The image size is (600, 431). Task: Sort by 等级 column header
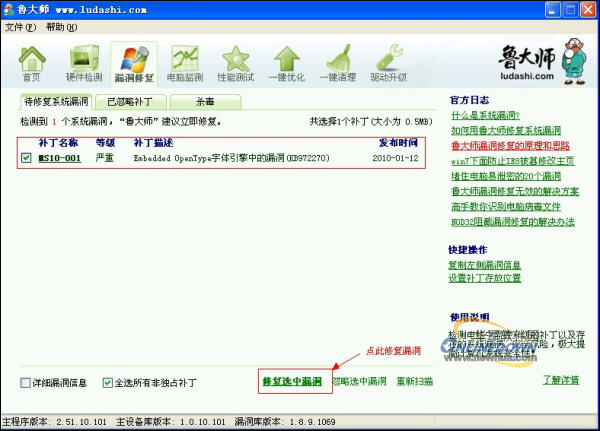(105, 143)
